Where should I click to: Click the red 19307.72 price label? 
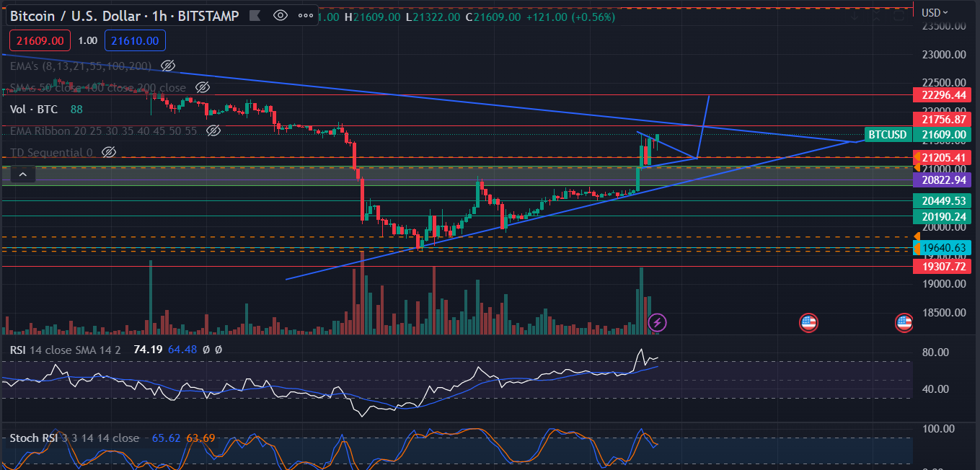pyautogui.click(x=943, y=266)
